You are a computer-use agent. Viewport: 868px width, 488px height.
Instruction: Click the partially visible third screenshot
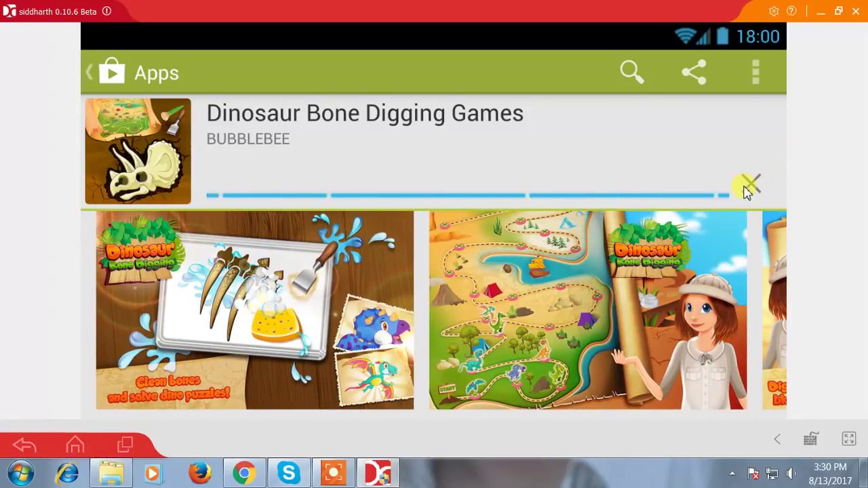tap(774, 310)
